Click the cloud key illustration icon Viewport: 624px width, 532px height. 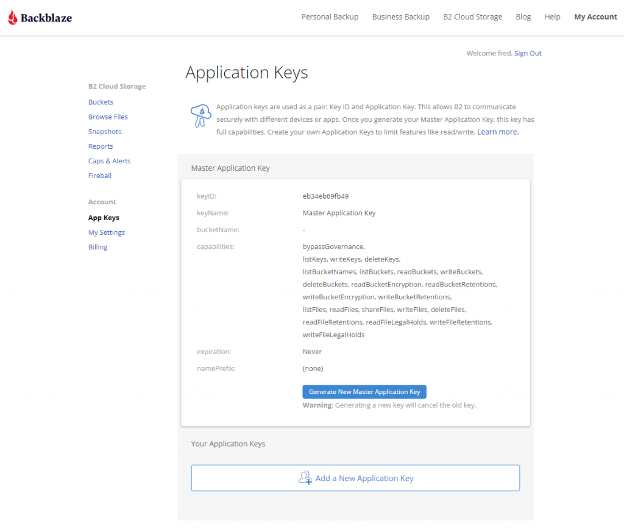tap(201, 116)
